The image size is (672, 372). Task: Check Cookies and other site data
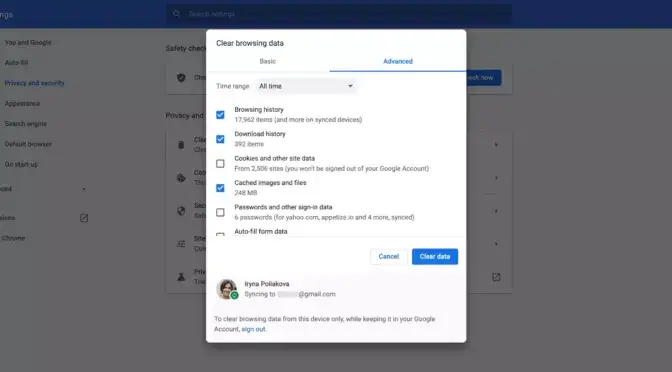tap(220, 164)
